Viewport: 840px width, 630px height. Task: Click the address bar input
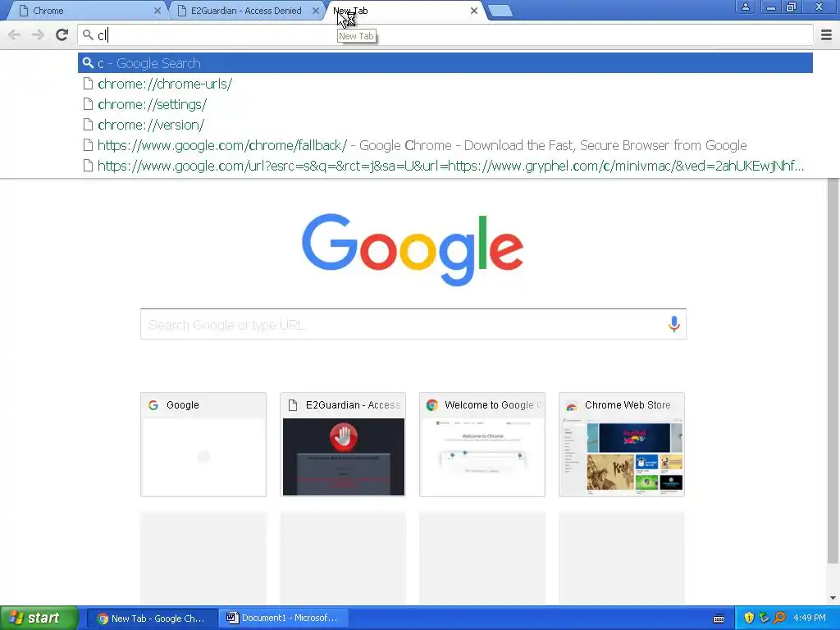coord(445,35)
